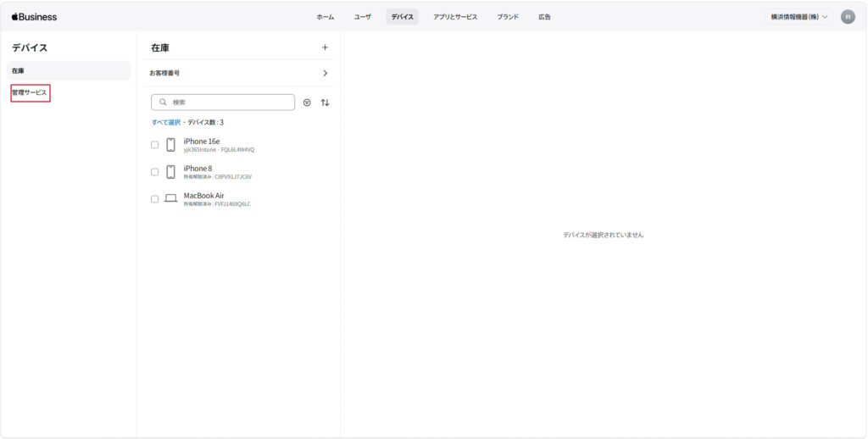This screenshot has height=439, width=868.
Task: Click the MacBook Air laptop icon
Action: [170, 199]
